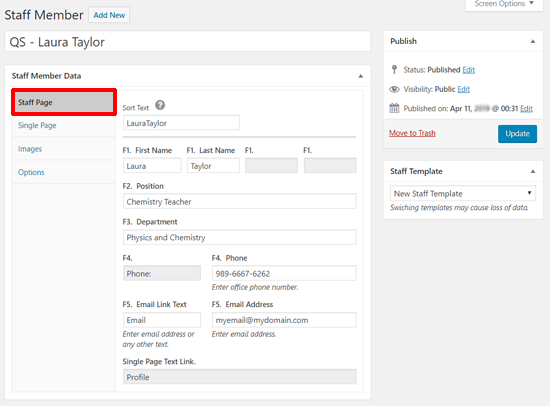Click the Move to Trash link
550x406 pixels.
coord(412,133)
